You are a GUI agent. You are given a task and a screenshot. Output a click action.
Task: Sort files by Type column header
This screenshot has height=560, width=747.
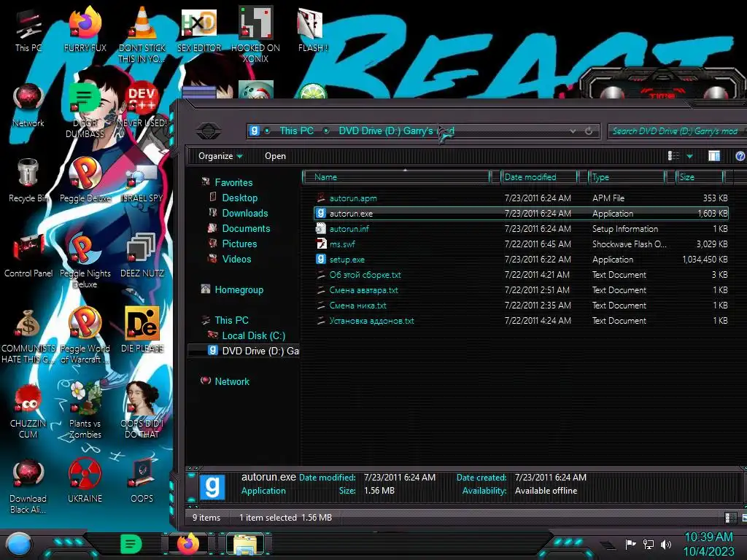click(627, 177)
